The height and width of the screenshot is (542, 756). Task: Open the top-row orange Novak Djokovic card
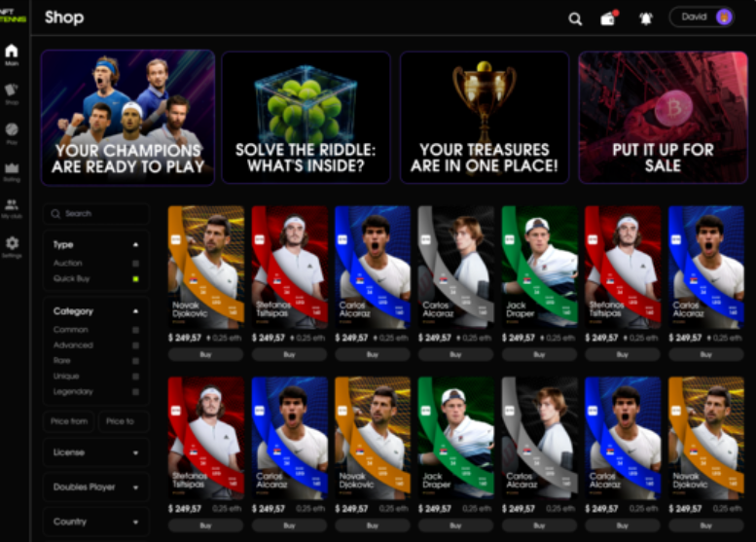click(x=206, y=268)
